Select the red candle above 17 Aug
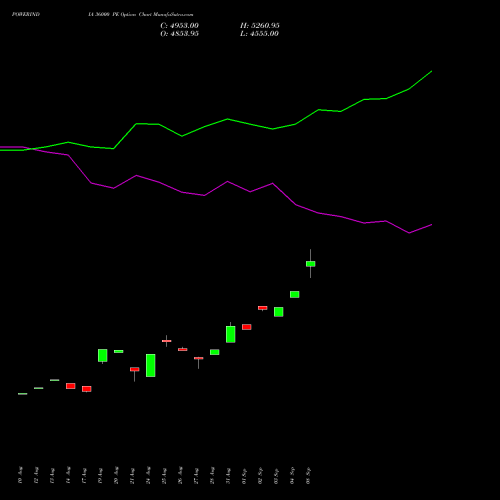The width and height of the screenshot is (500, 500). 87,389
